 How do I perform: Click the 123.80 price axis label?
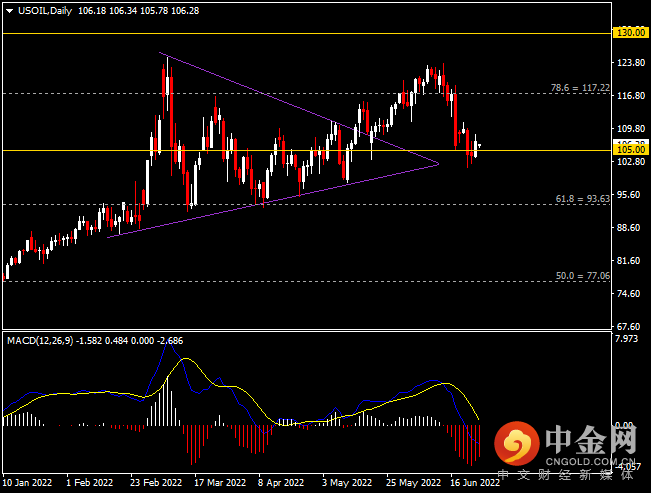point(631,63)
